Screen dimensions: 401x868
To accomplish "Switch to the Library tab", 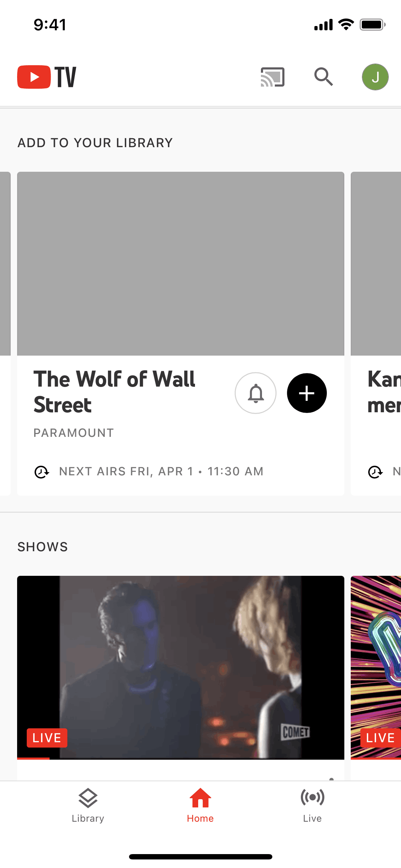I will (88, 806).
